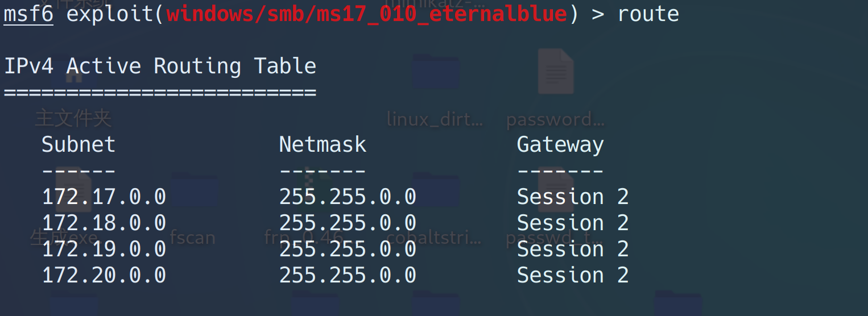
Task: Click subnet entry 172.17.0.0
Action: (104, 197)
